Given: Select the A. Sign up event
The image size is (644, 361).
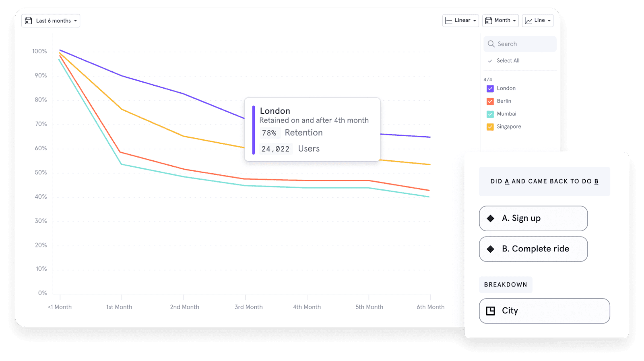Looking at the screenshot, I should (x=533, y=218).
